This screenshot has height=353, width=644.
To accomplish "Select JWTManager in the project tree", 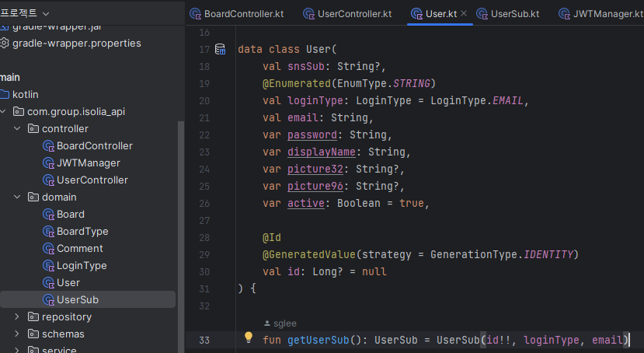I will tap(89, 163).
